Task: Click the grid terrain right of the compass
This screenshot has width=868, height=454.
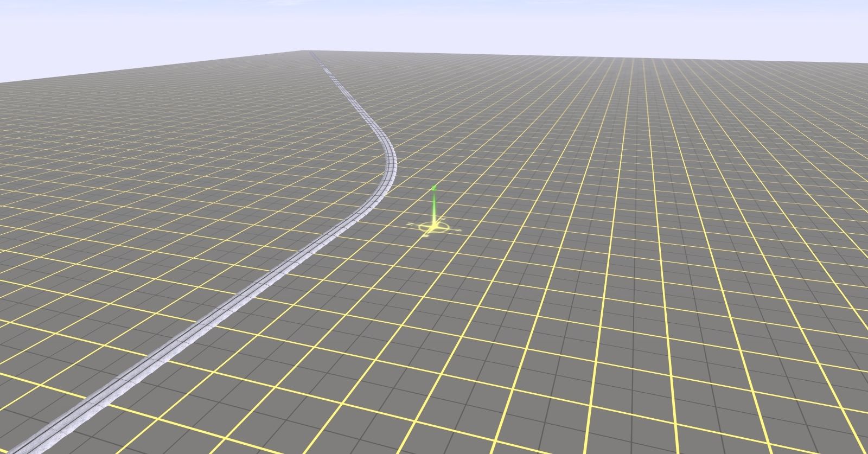Action: pyautogui.click(x=542, y=228)
